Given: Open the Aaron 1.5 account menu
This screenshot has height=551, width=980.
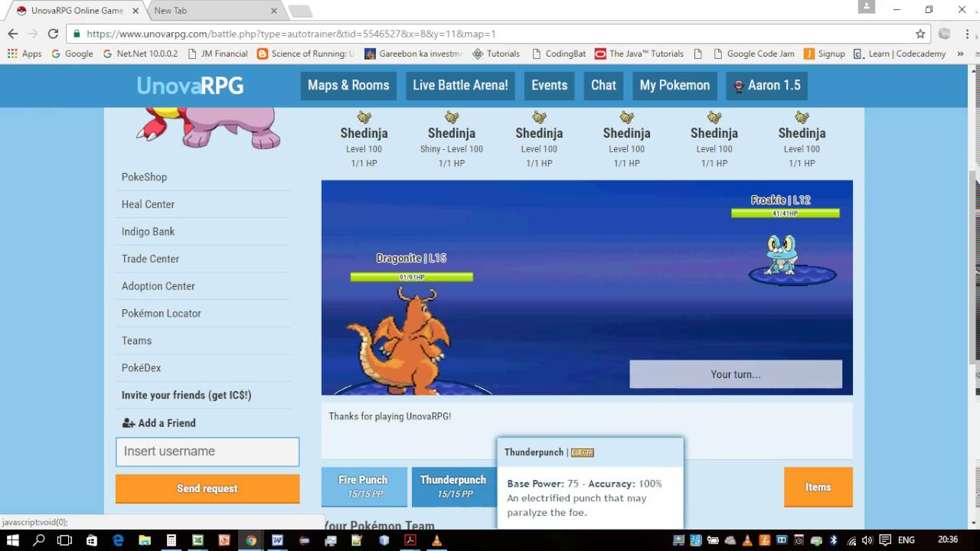Looking at the screenshot, I should click(x=766, y=85).
